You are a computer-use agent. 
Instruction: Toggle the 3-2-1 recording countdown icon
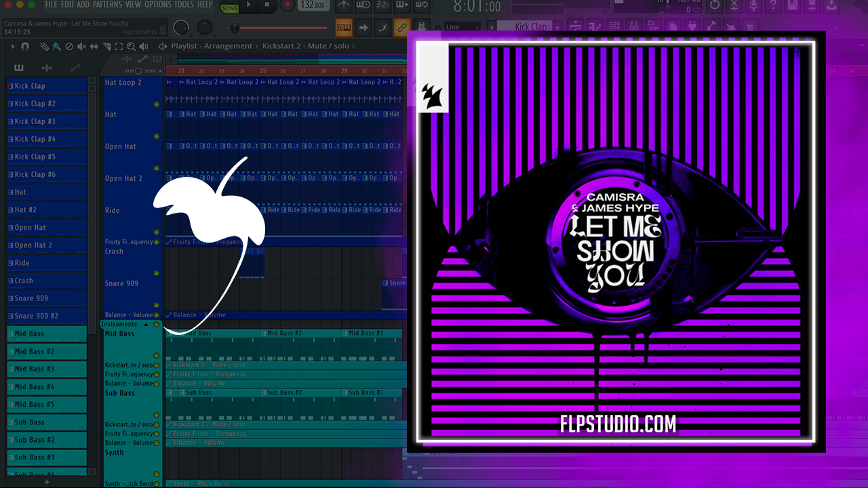(x=382, y=6)
